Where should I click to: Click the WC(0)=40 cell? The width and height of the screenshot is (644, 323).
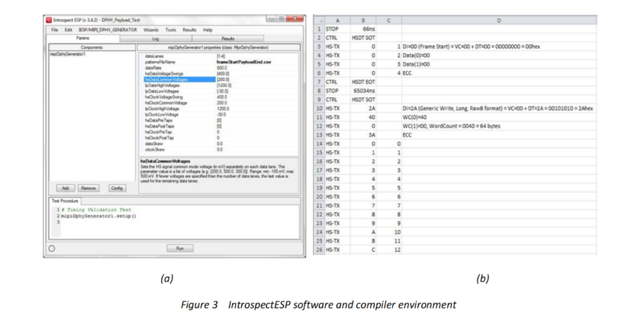(x=499, y=117)
